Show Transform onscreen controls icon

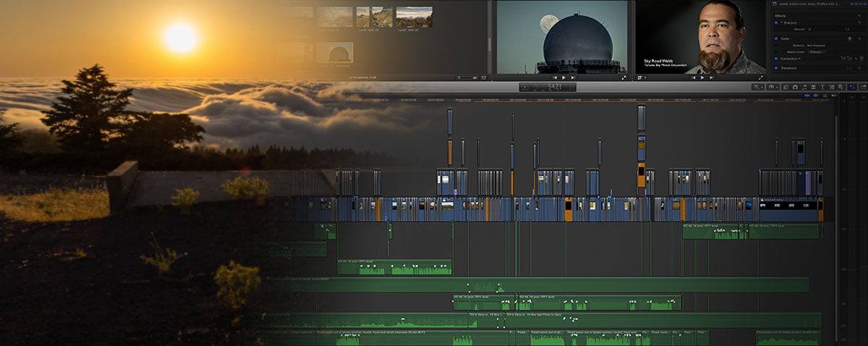pos(849,68)
